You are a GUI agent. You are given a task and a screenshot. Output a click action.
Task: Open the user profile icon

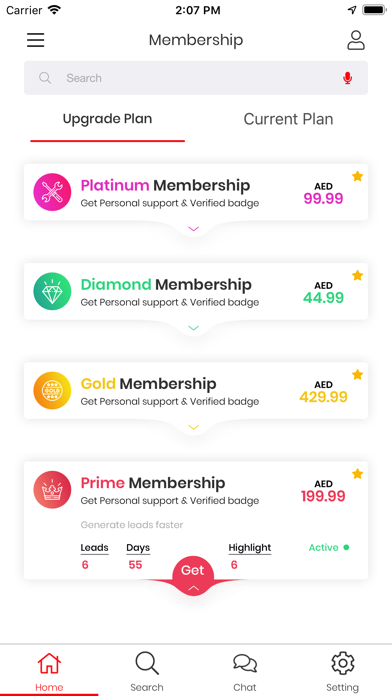tap(356, 40)
